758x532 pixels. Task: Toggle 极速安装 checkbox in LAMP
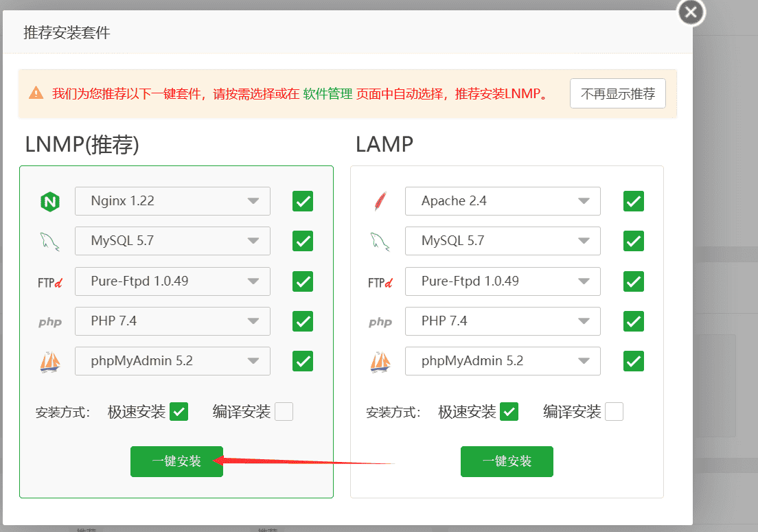tap(509, 412)
